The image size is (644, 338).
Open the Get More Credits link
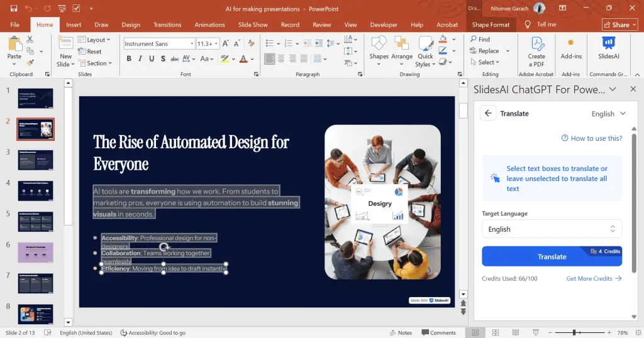pyautogui.click(x=594, y=278)
